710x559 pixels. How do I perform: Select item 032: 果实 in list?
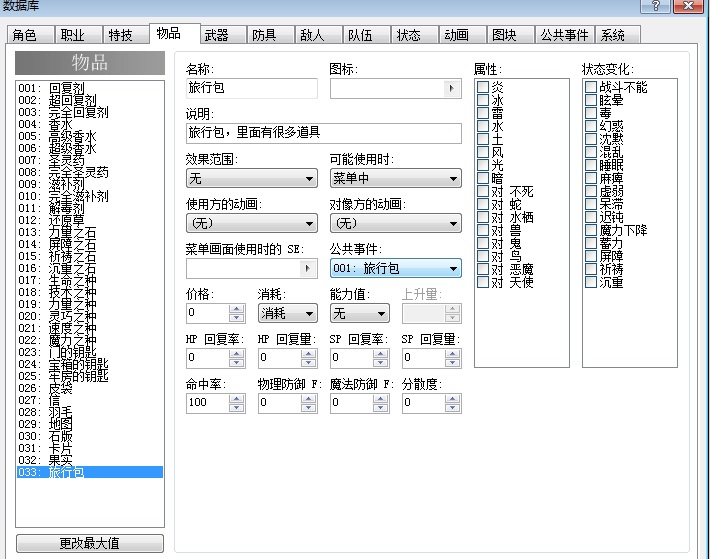coord(90,460)
